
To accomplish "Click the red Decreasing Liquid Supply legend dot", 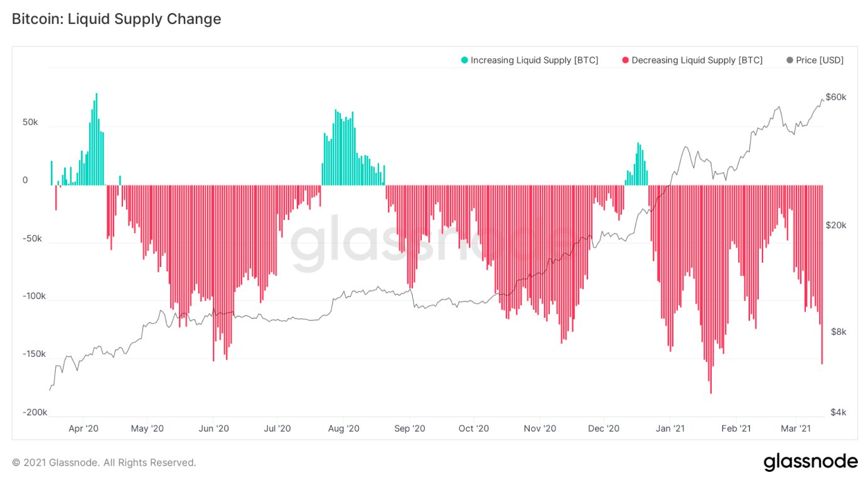I will coord(625,60).
